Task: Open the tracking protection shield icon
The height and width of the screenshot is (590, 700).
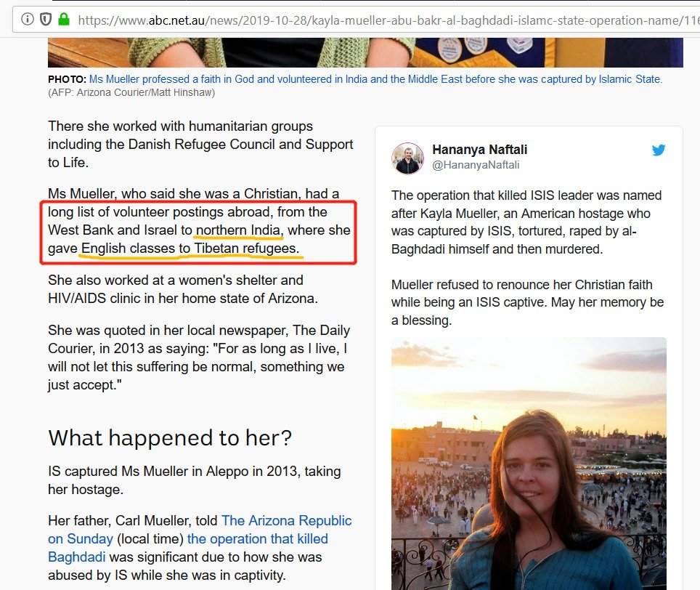Action: pyautogui.click(x=46, y=19)
